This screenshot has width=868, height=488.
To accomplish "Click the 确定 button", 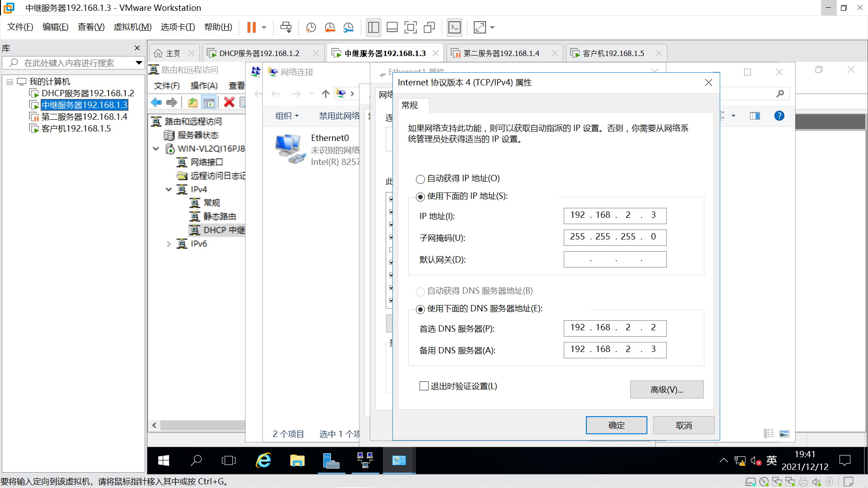I will pyautogui.click(x=616, y=425).
